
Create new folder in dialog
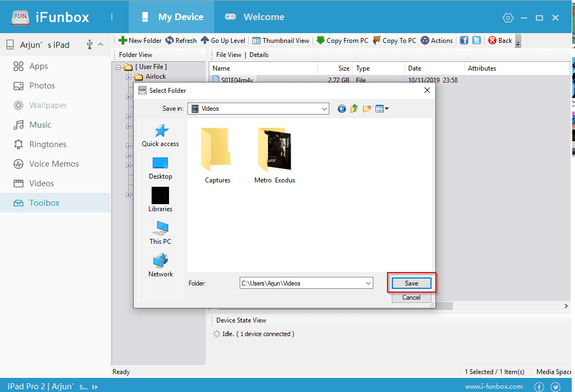coord(367,109)
